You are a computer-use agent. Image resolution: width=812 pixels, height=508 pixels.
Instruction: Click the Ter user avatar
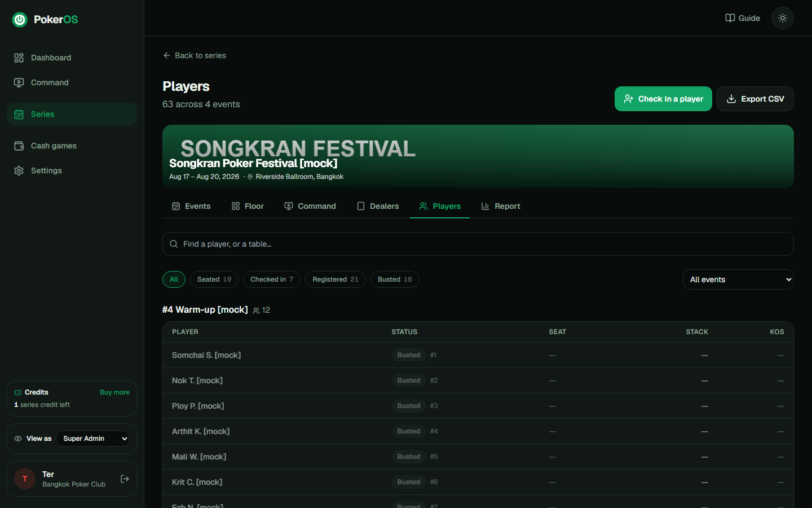pos(25,479)
